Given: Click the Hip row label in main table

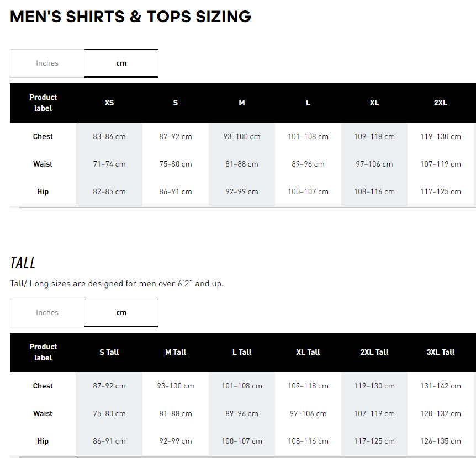Looking at the screenshot, I should pos(43,191).
